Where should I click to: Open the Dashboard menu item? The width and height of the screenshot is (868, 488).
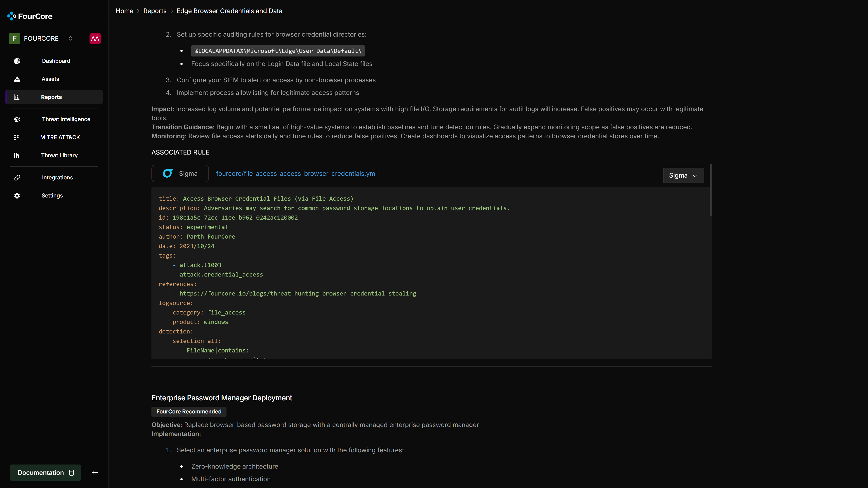(54, 61)
